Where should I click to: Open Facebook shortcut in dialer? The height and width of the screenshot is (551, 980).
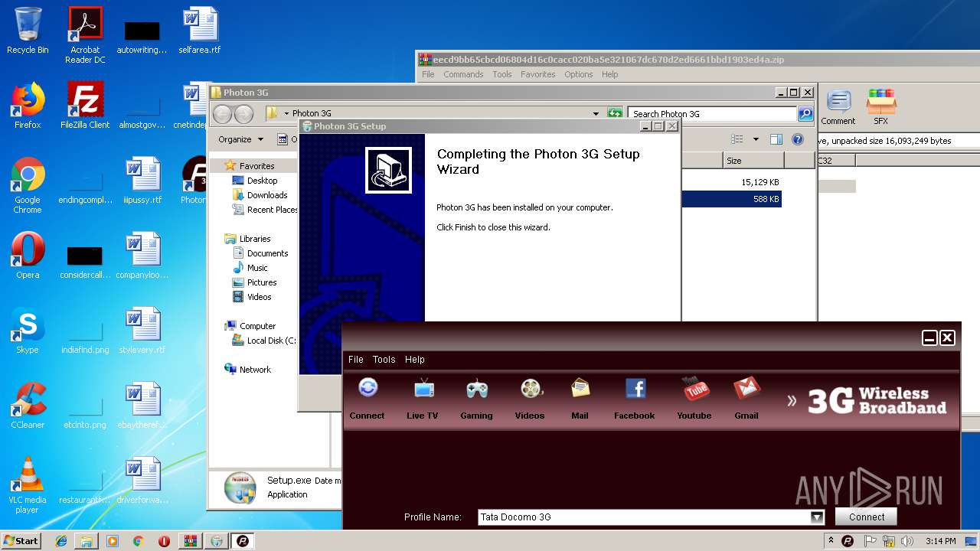[635, 388]
